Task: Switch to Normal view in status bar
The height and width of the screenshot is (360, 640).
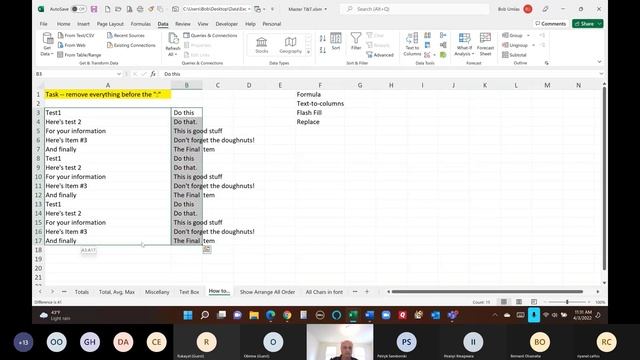Action: click(504, 302)
